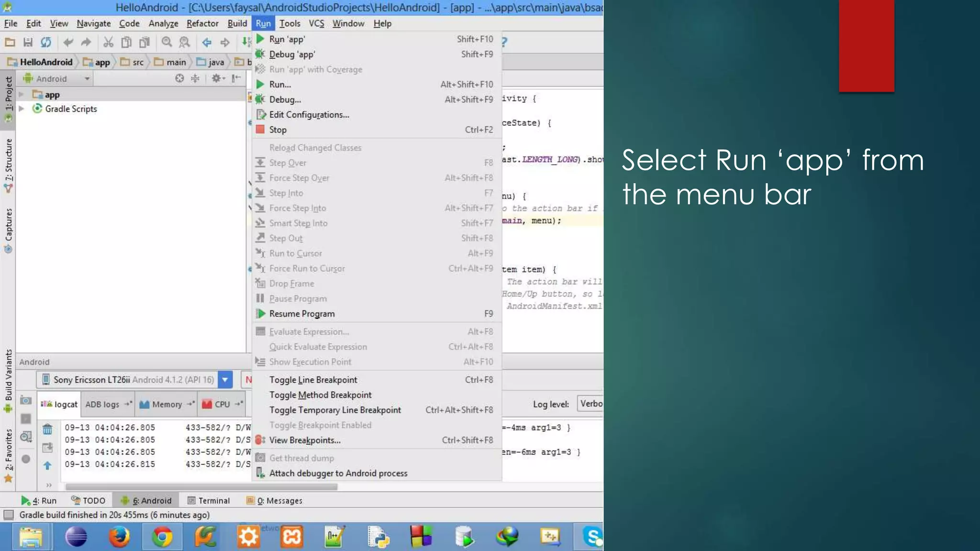Click the Redo arrow icon

[x=86, y=42]
